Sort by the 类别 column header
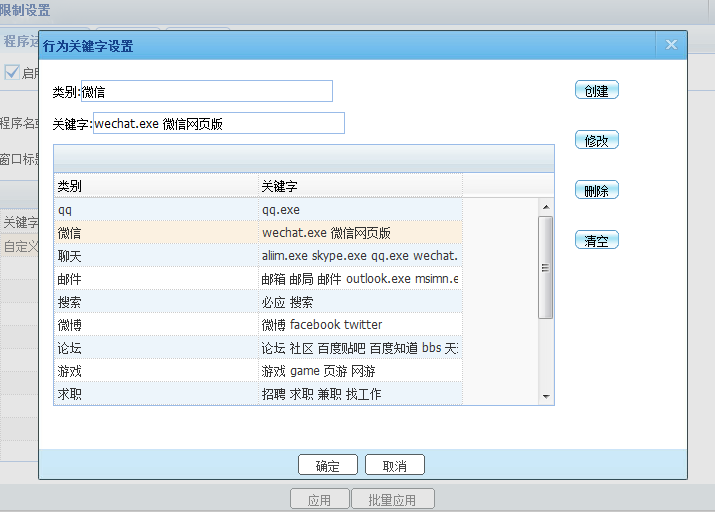The image size is (715, 512). pyautogui.click(x=156, y=186)
